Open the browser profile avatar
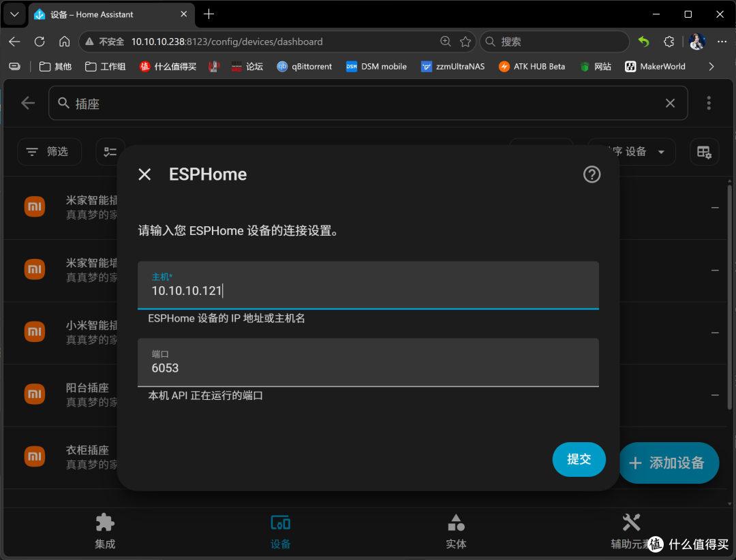The image size is (736, 560). [697, 42]
